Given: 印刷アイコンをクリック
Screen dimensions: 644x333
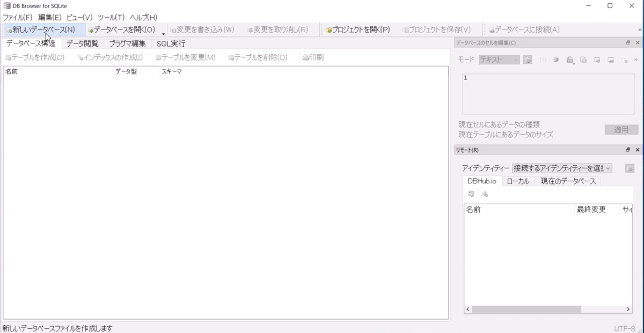Looking at the screenshot, I should click(x=305, y=57).
